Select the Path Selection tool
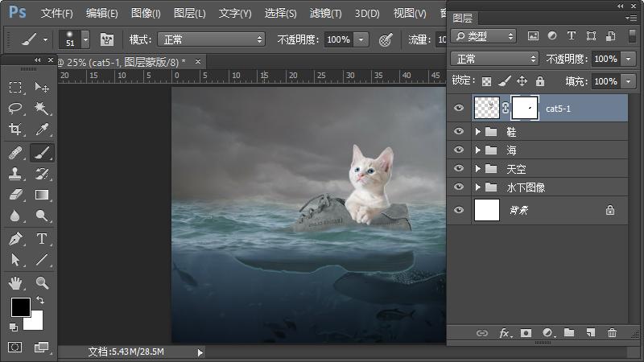 coord(15,259)
